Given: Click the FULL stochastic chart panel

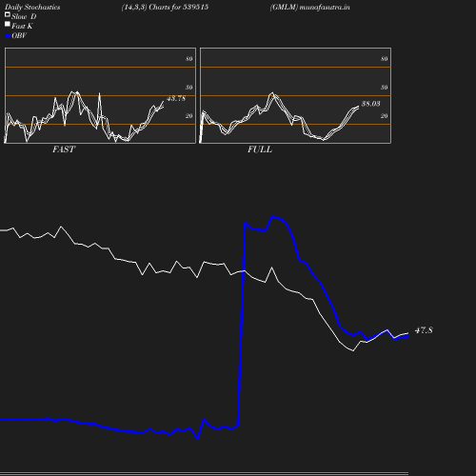Looking at the screenshot, I should pyautogui.click(x=295, y=95).
